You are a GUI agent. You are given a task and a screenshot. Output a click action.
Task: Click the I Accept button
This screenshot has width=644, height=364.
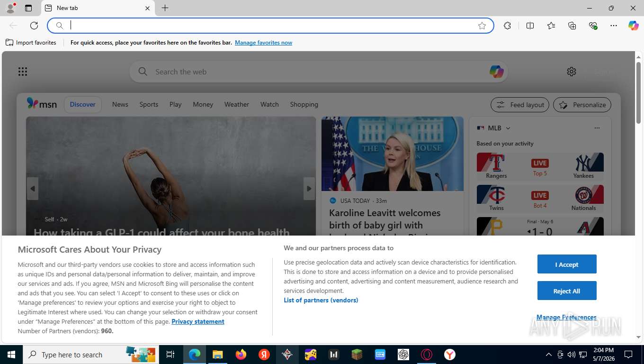coord(567,264)
